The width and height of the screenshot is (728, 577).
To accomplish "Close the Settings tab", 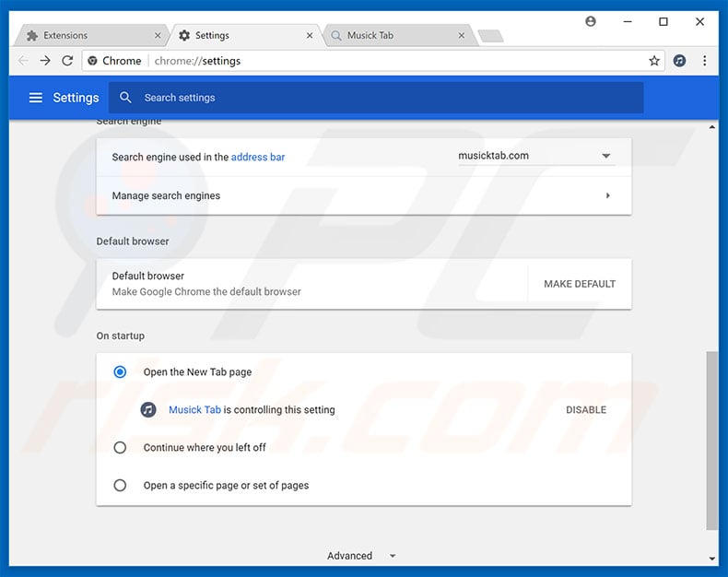I will coord(310,35).
